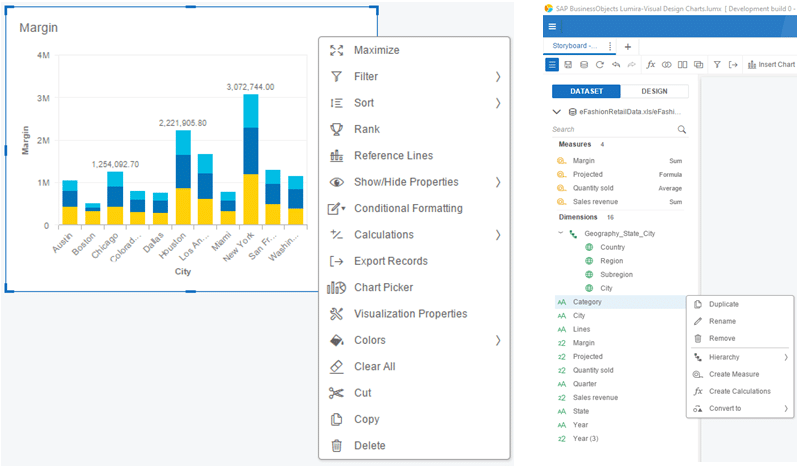Choose Create Calculations from the Category menu

(x=740, y=391)
